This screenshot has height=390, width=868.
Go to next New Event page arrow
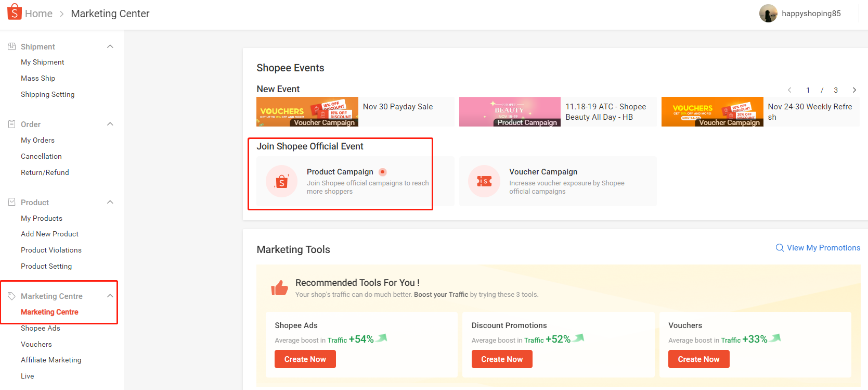(854, 90)
